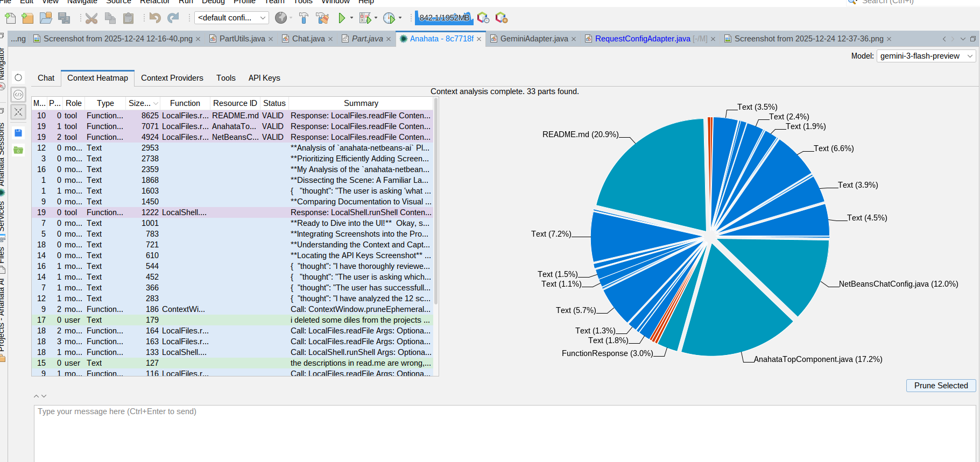Viewport: 980px width, 462px height.
Task: Open the API Keys tab
Action: click(264, 78)
